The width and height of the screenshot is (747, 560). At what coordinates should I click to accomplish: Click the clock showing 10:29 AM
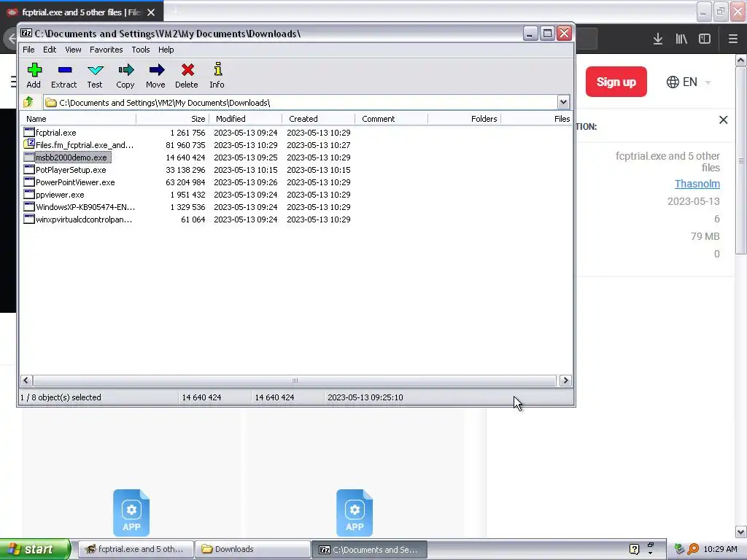point(720,549)
